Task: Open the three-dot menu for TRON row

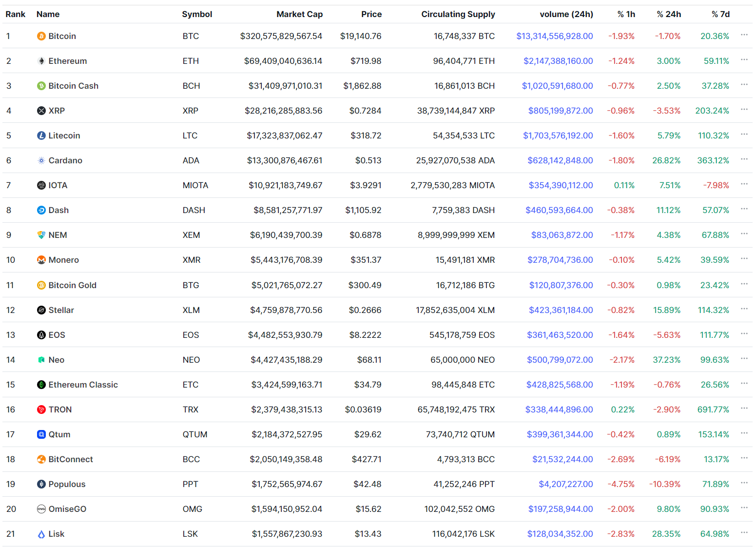Action: 744,408
